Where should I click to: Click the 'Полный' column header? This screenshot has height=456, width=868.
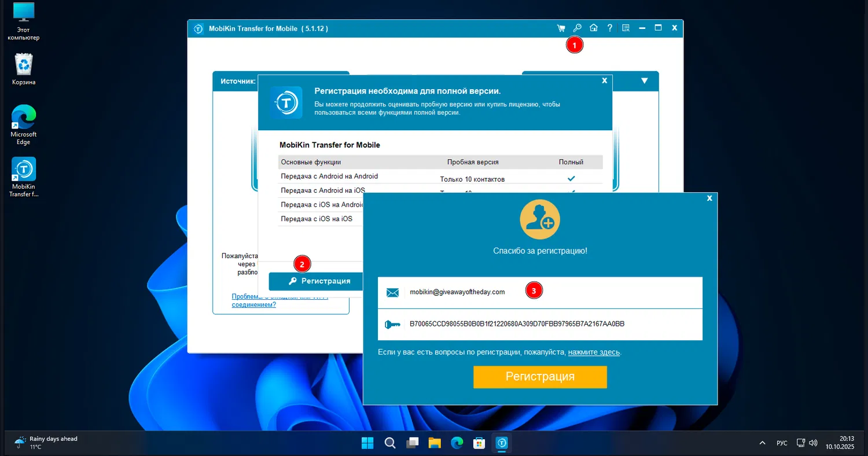571,162
